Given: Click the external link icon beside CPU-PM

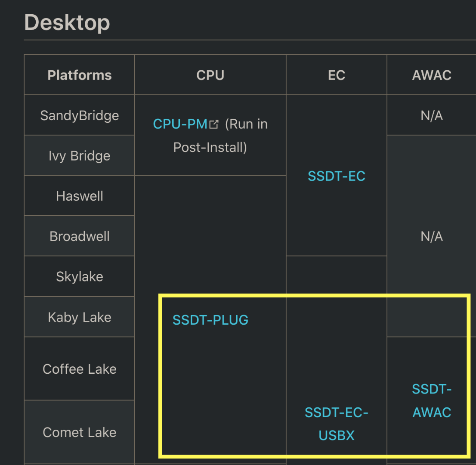Looking at the screenshot, I should click(214, 125).
